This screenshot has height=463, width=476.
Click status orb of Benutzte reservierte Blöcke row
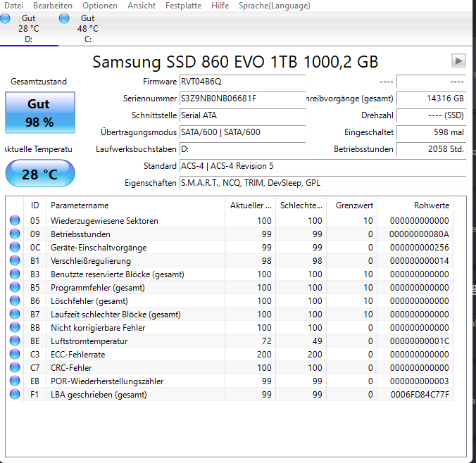pos(15,274)
